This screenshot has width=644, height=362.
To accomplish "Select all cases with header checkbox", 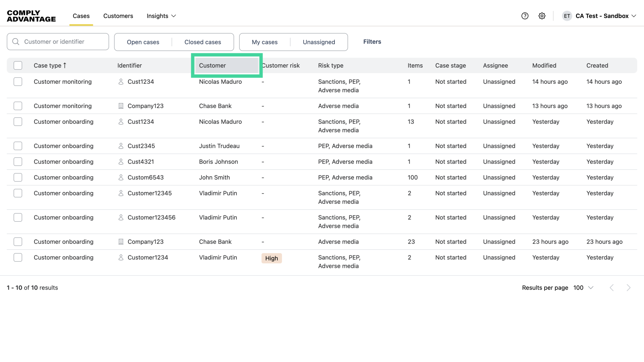I will pos(18,65).
